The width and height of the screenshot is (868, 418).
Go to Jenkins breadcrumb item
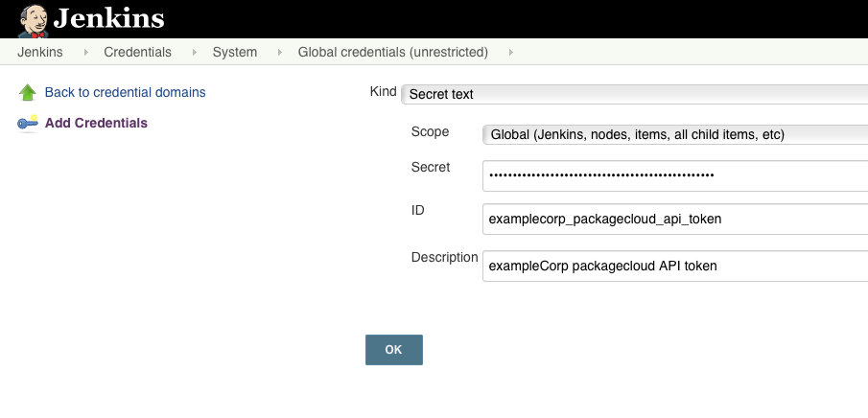coord(40,52)
